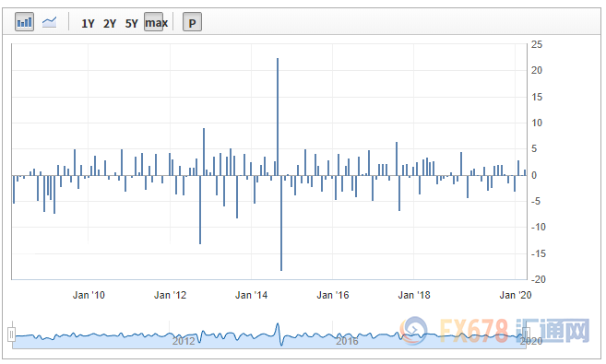This screenshot has height=364, width=606.
Task: Switch to line chart view icon
Action: 50,22
